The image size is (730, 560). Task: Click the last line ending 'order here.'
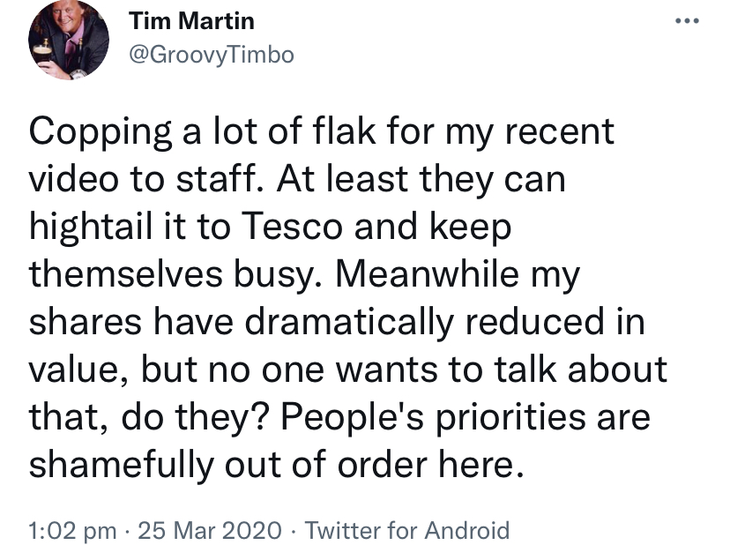coord(277,465)
